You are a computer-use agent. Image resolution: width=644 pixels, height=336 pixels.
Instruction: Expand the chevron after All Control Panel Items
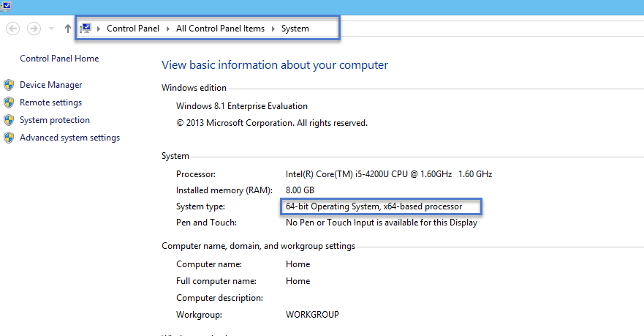click(x=273, y=29)
